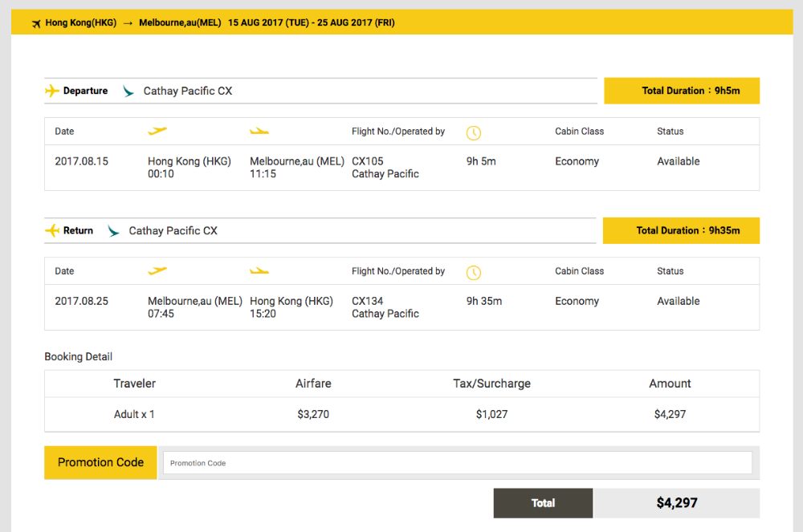Click the Booking Detail heading
Image resolution: width=803 pixels, height=532 pixels.
pyautogui.click(x=79, y=356)
